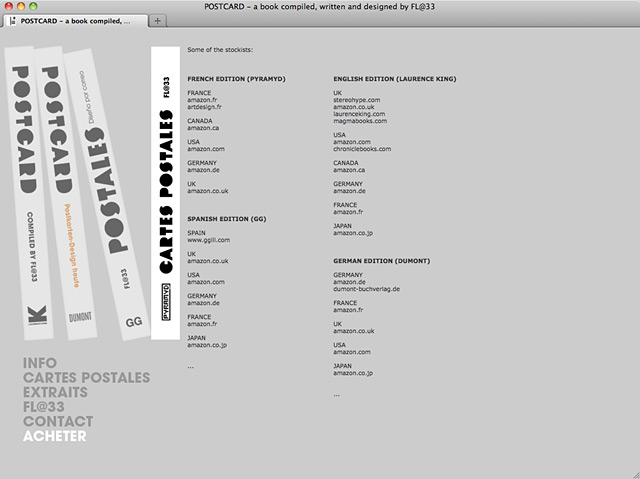Screen dimensions: 640x479
Task: Click the FRENCH EDITION (PYRAMYD) heading
Action: pos(236,79)
